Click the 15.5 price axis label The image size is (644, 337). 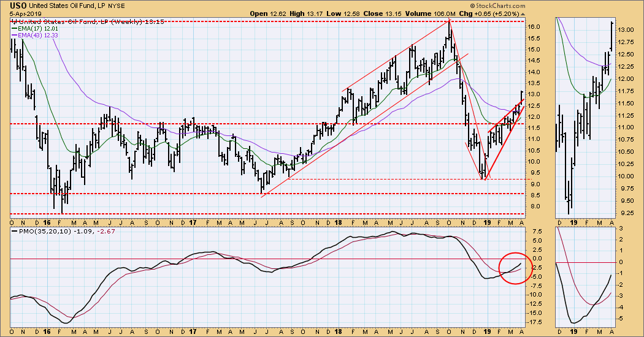(x=534, y=38)
